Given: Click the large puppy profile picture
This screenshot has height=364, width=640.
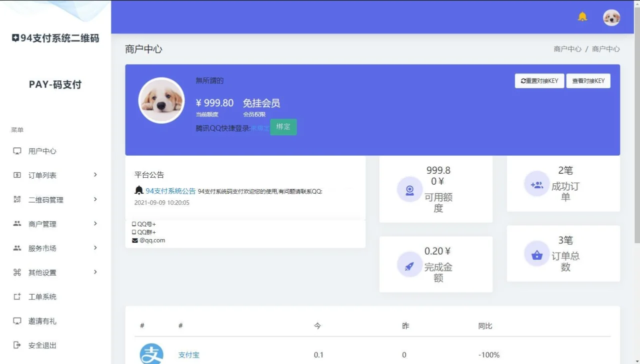Looking at the screenshot, I should pyautogui.click(x=161, y=100).
